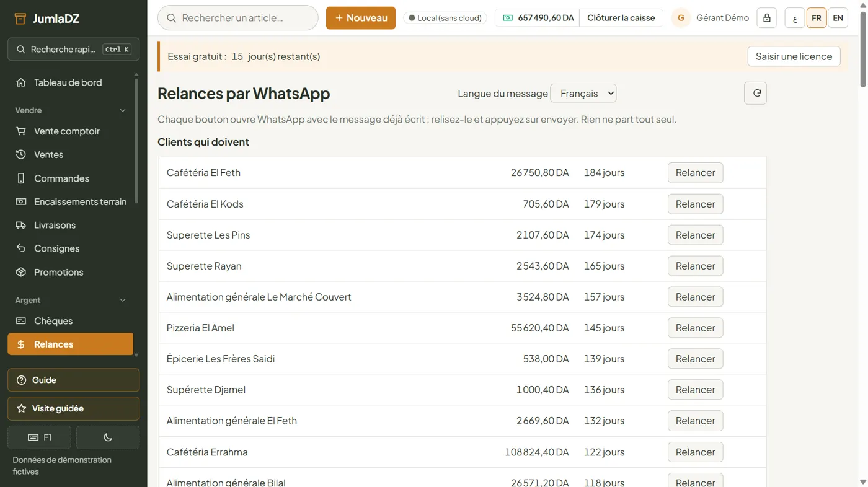This screenshot has width=868, height=487.
Task: Collapse the Vendre sidebar section
Action: [70, 110]
